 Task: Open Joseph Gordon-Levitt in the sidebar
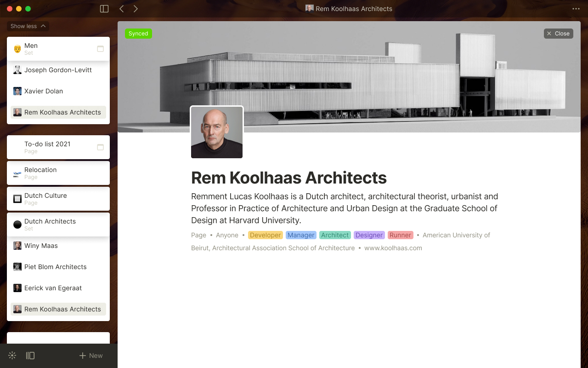(x=58, y=70)
